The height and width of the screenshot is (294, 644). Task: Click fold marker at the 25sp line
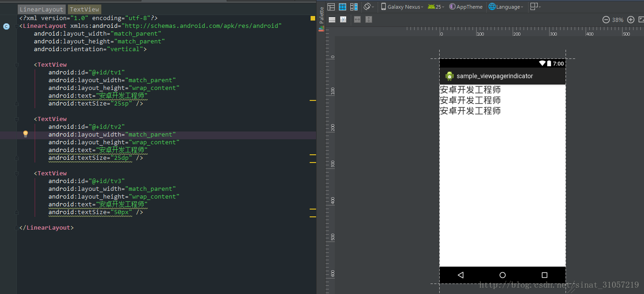click(x=17, y=104)
